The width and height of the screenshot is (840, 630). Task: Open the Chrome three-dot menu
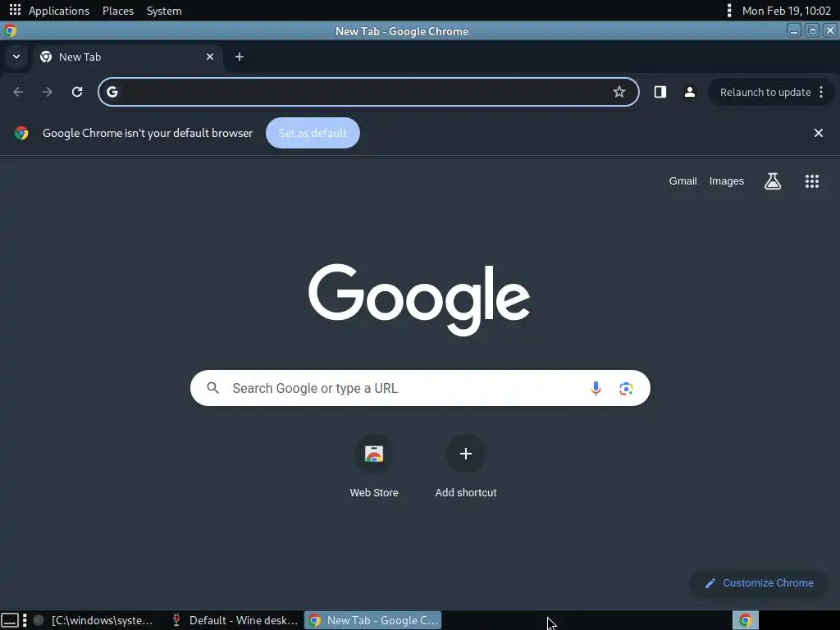[821, 92]
